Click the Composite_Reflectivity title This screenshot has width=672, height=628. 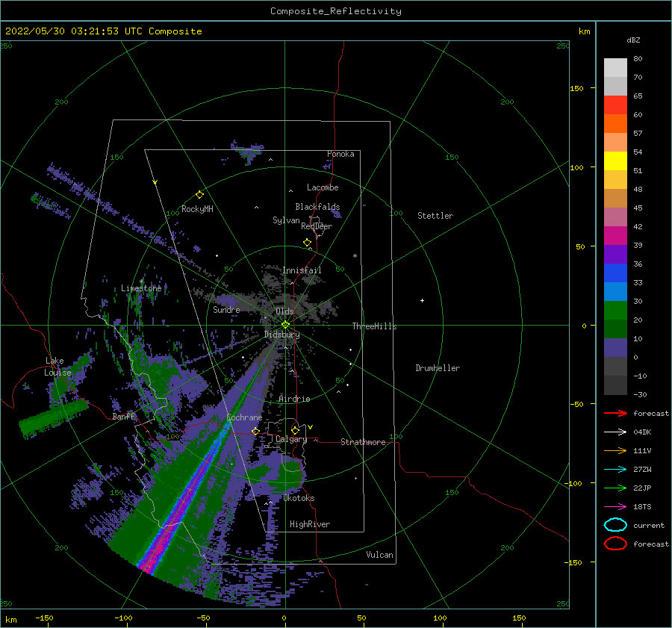[x=336, y=11]
